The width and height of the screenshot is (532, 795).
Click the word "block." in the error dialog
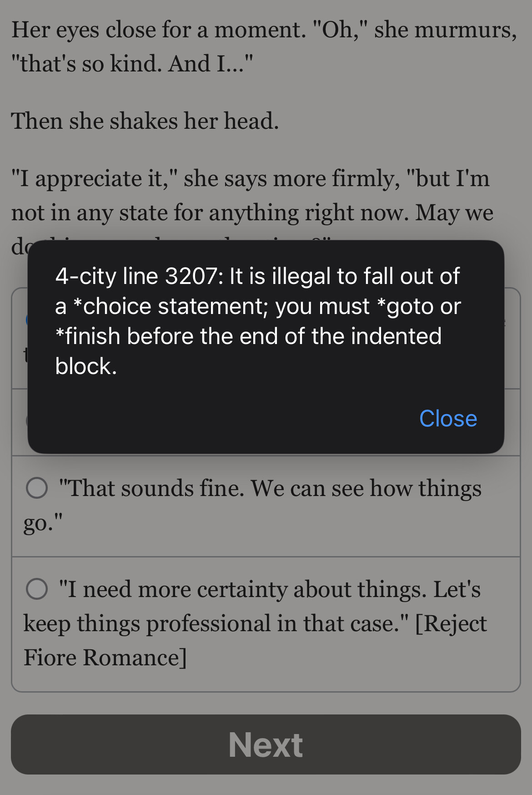[x=86, y=366]
